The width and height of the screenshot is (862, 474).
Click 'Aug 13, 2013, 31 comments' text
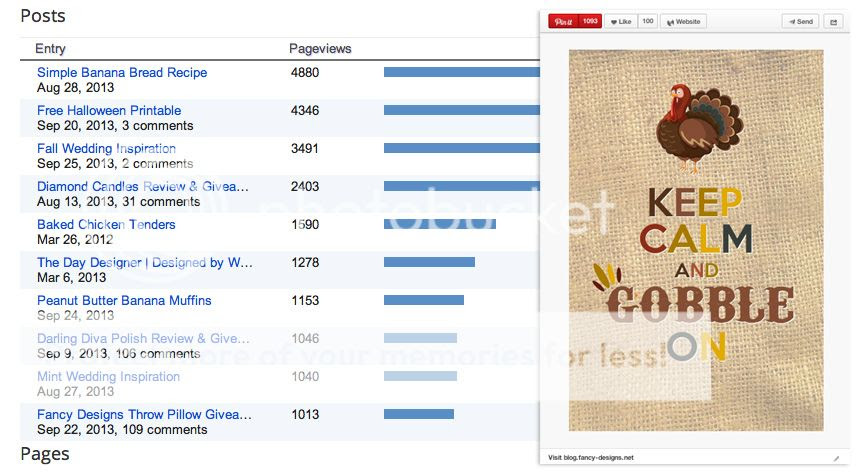[118, 202]
